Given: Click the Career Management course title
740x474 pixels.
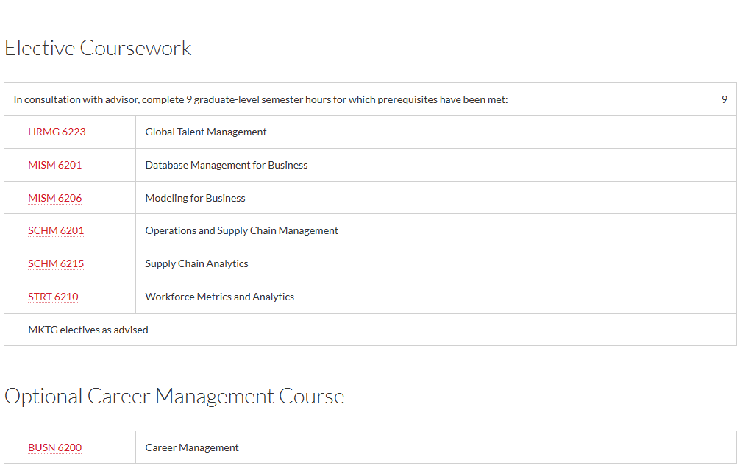Looking at the screenshot, I should [x=192, y=448].
